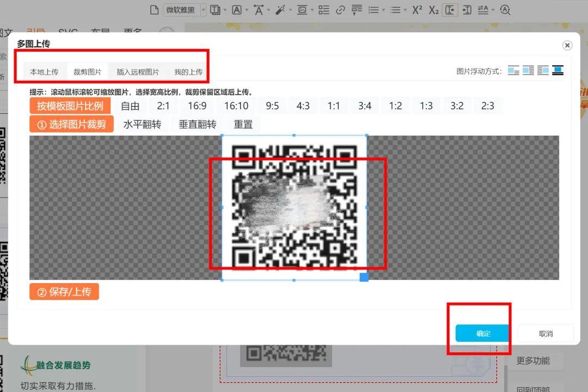The image size is (588, 392).
Task: Select float option with image right of text
Action: pos(543,71)
